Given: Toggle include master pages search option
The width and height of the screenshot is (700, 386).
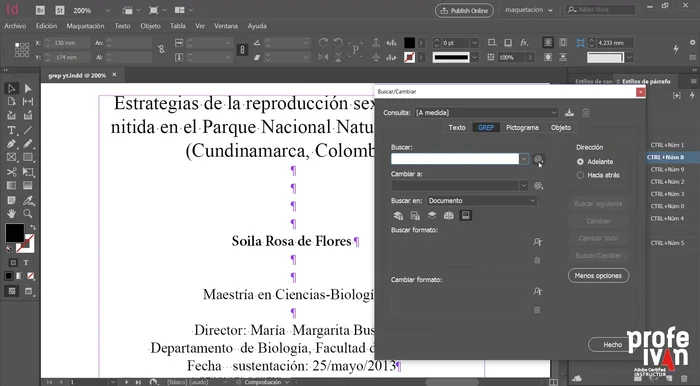Looking at the screenshot, I should (449, 216).
